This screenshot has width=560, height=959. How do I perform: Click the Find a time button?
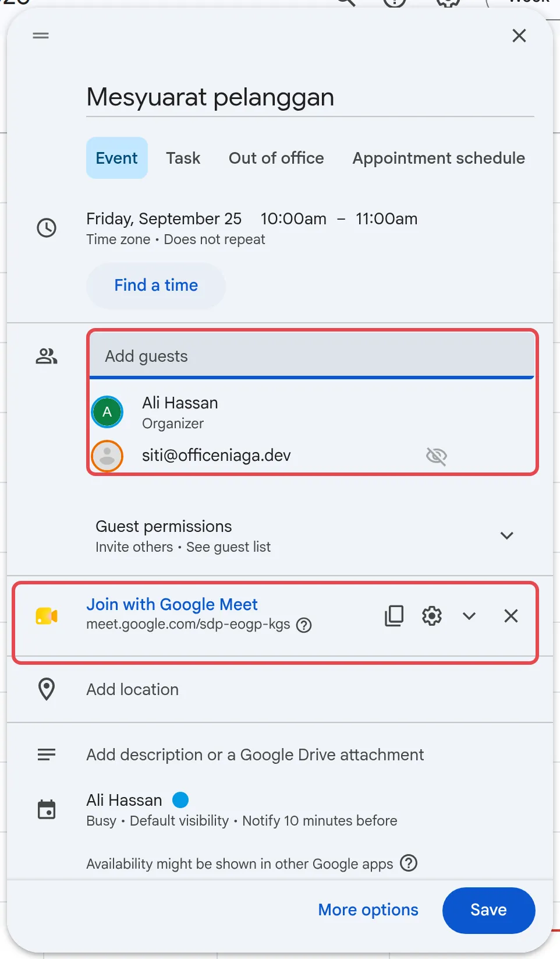pos(156,285)
